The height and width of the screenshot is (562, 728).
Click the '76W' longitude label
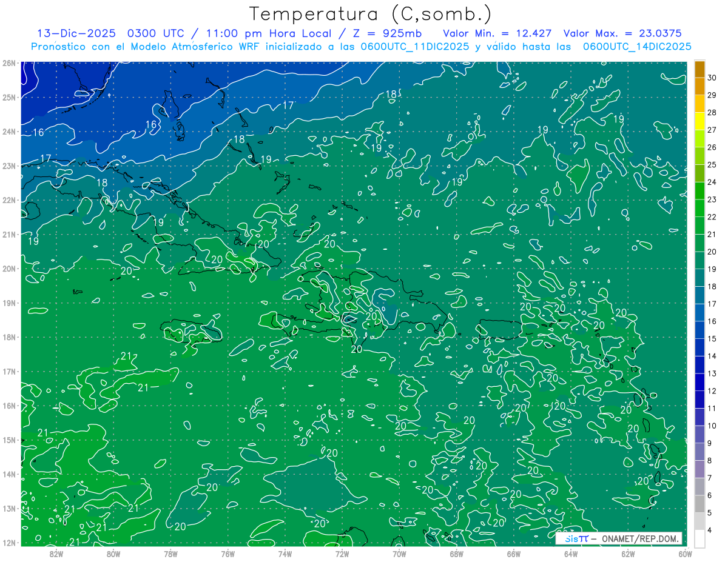[x=227, y=554]
